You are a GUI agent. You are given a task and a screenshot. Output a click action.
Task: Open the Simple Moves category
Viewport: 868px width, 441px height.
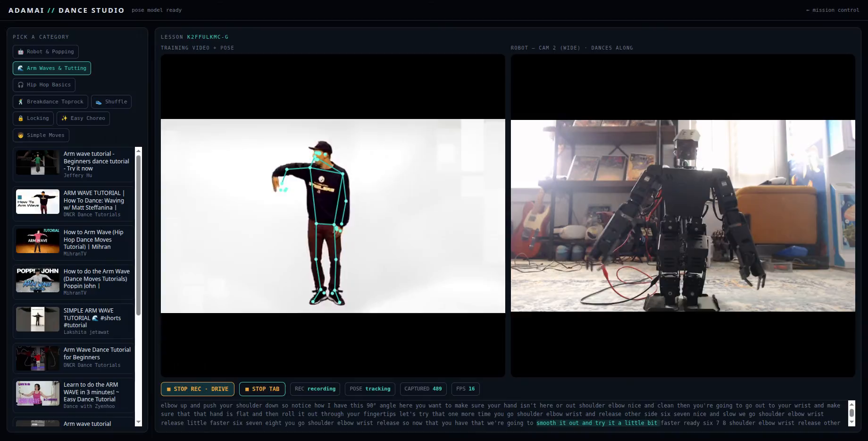pos(41,135)
